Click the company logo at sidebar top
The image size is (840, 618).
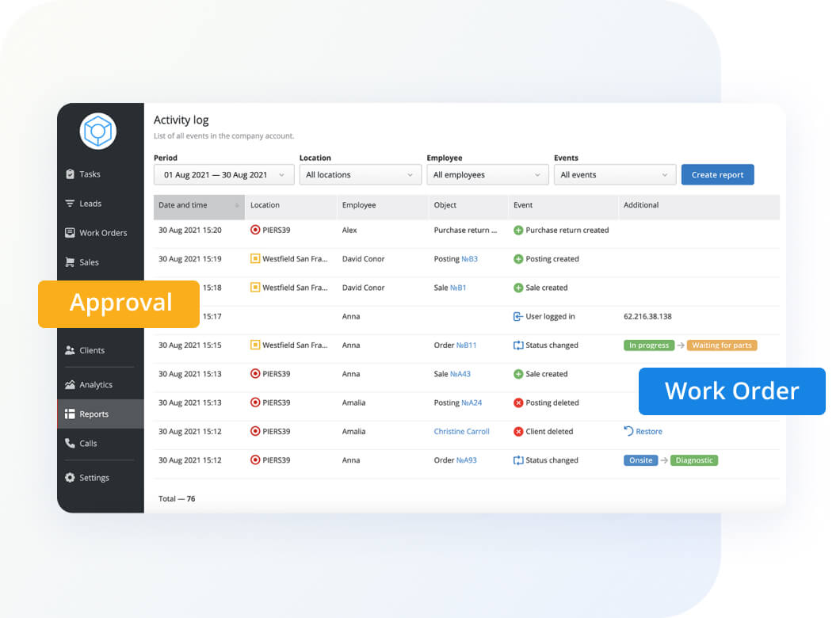pyautogui.click(x=97, y=132)
